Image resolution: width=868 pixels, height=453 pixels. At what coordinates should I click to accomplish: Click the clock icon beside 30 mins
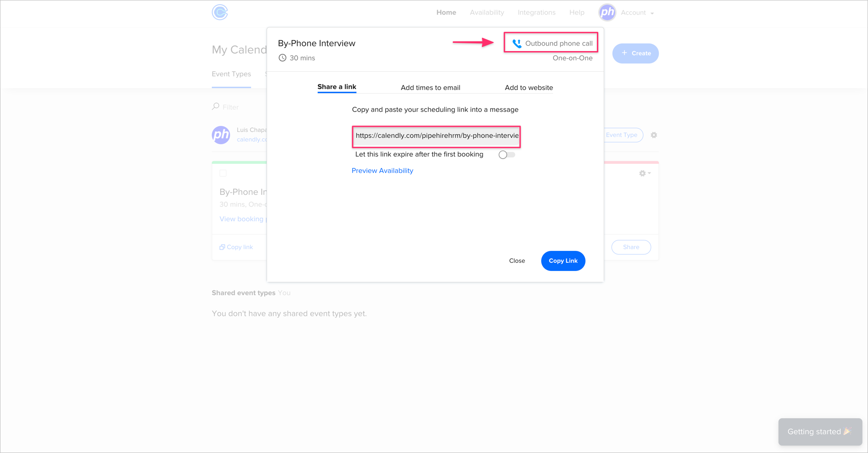point(282,58)
